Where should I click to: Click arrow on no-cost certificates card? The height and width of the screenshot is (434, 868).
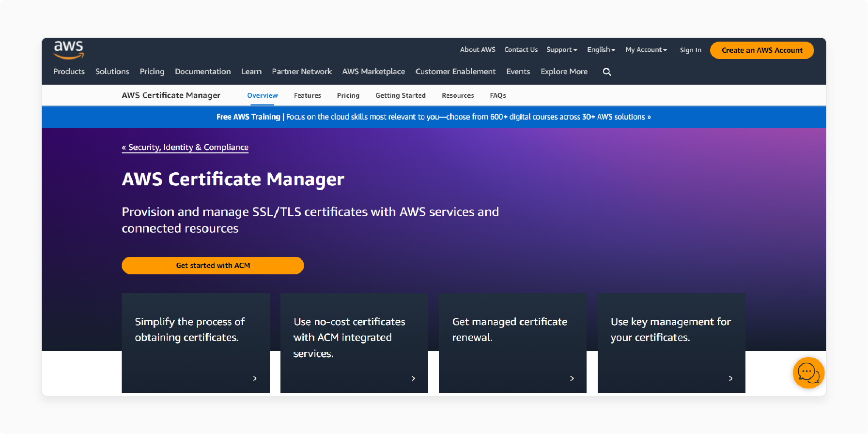coord(413,378)
